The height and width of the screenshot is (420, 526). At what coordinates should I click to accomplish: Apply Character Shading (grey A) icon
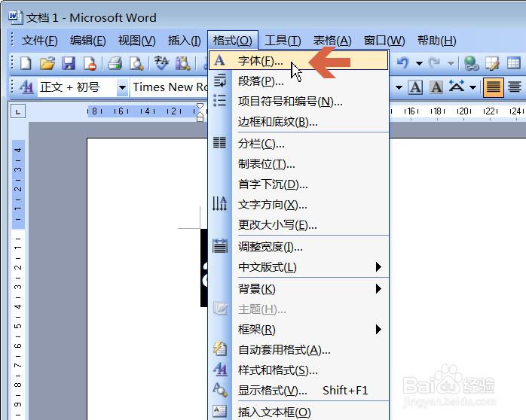436,87
